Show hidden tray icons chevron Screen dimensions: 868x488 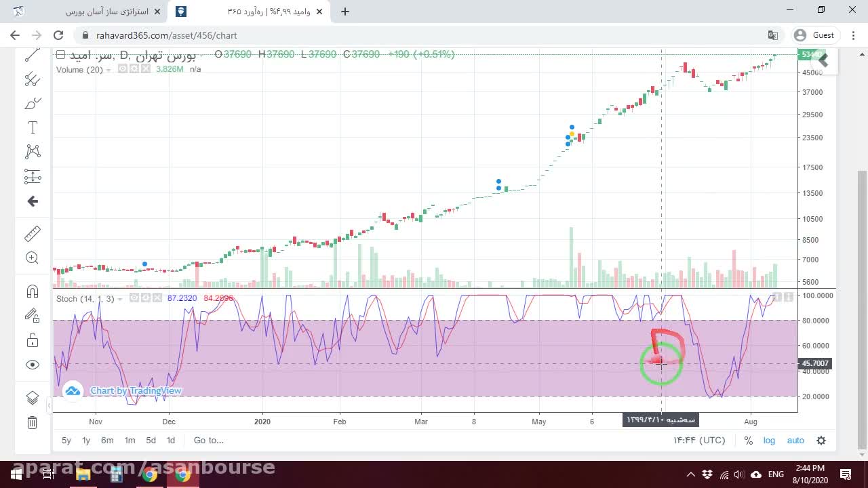pos(690,474)
